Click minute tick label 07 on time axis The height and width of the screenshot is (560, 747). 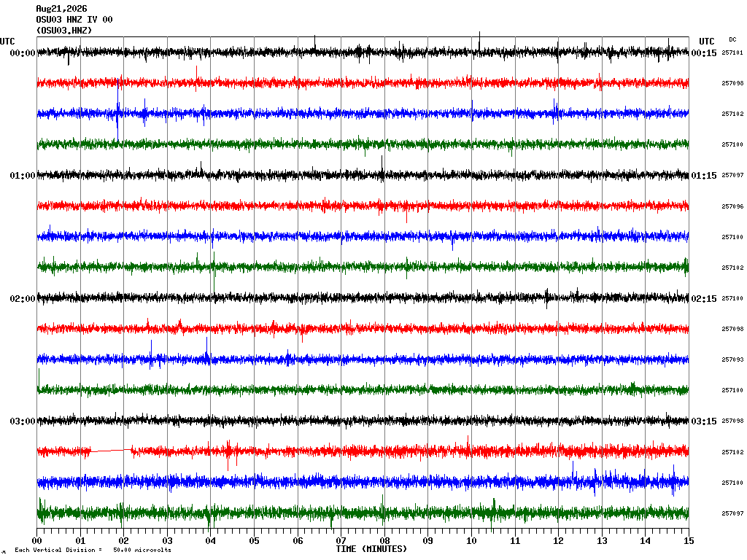(341, 541)
